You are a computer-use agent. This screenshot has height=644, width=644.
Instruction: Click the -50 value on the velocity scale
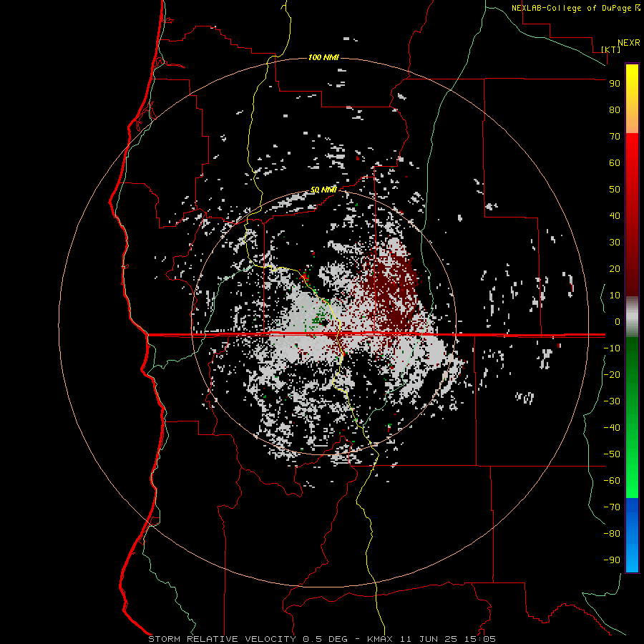612,454
